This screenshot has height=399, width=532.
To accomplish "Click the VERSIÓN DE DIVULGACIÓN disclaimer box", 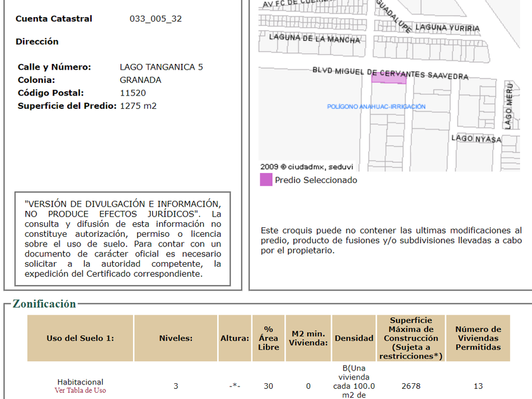I will coord(122,239).
